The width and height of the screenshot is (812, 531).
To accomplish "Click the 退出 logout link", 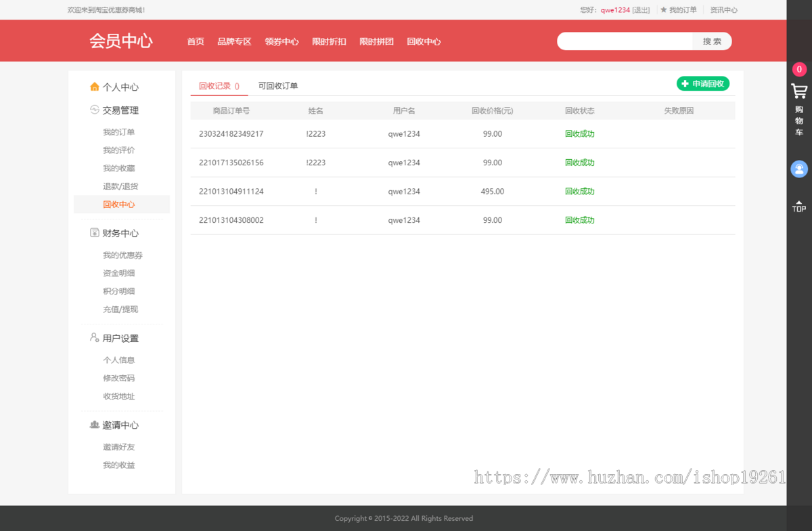I will point(641,10).
